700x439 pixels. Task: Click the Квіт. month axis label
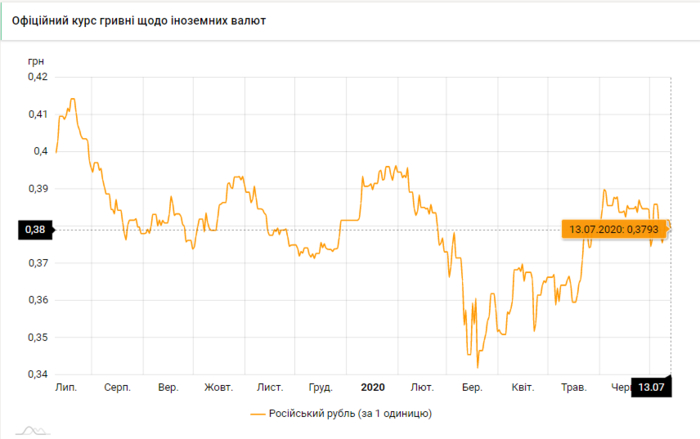[522, 386]
